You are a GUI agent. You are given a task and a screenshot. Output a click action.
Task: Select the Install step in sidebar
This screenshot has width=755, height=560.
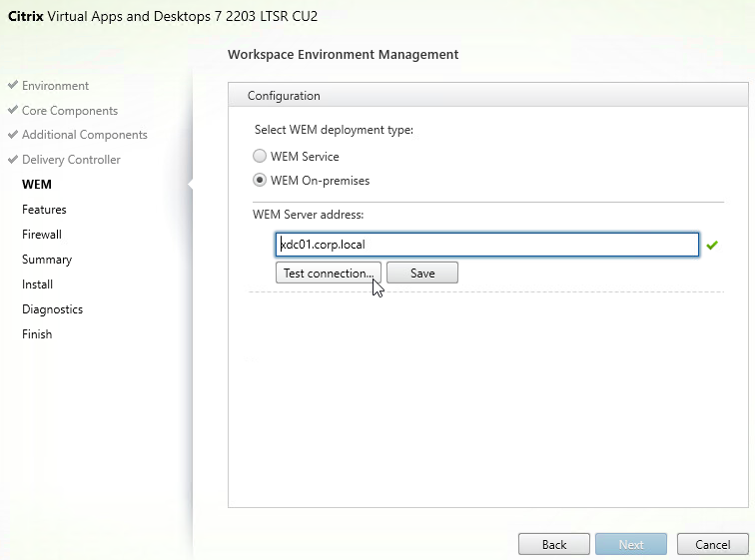[38, 284]
